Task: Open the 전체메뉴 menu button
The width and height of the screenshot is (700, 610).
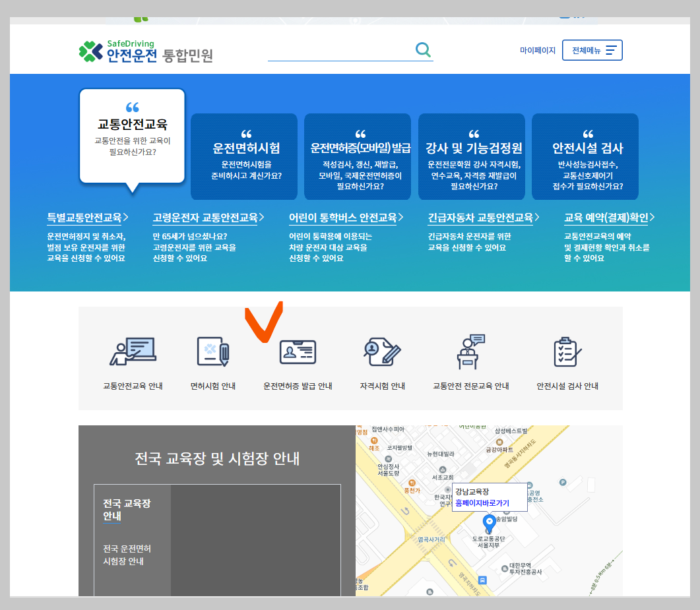Action: [592, 49]
